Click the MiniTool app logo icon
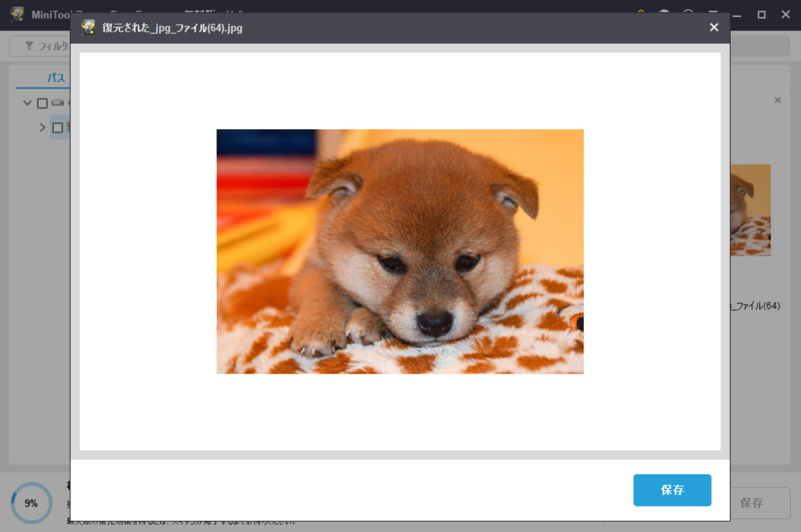The width and height of the screenshot is (801, 532). coord(17,15)
